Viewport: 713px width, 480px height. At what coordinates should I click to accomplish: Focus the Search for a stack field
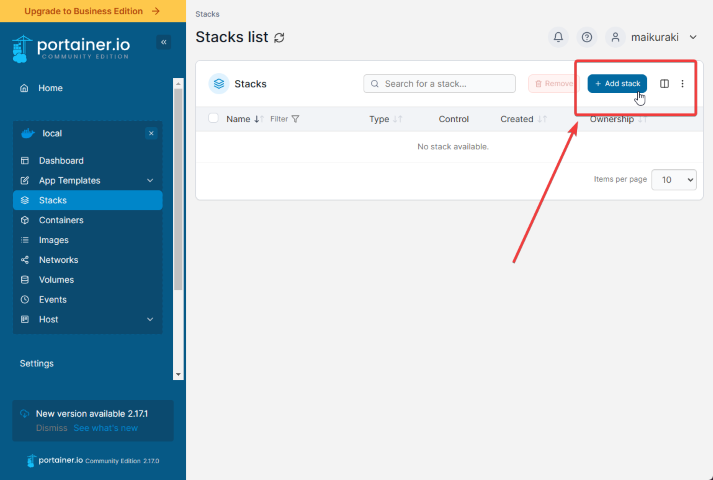[x=439, y=84]
